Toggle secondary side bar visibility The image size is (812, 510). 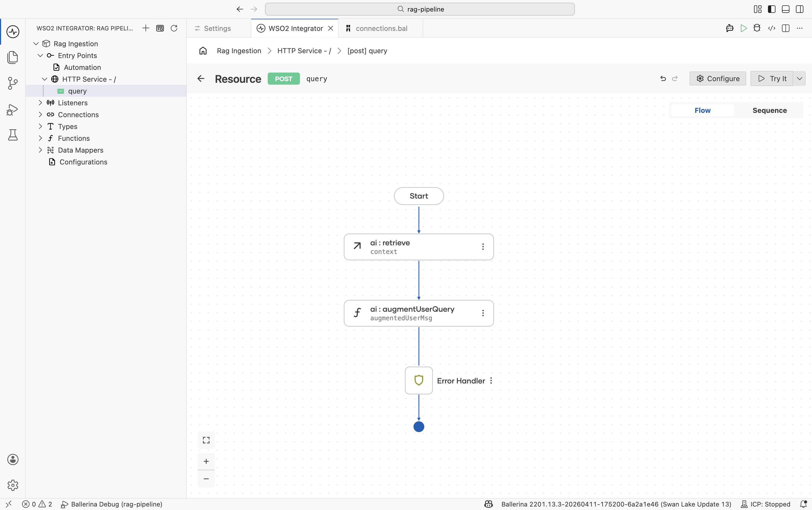point(800,9)
